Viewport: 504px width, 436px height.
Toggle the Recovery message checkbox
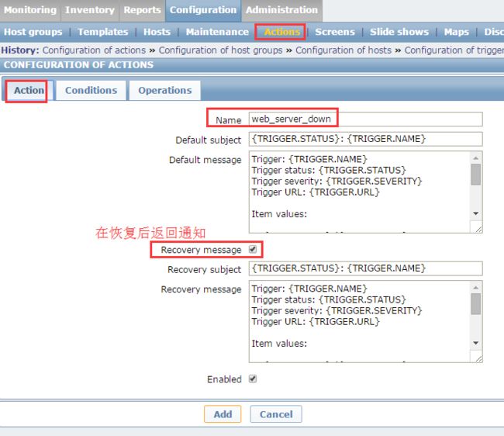point(253,249)
